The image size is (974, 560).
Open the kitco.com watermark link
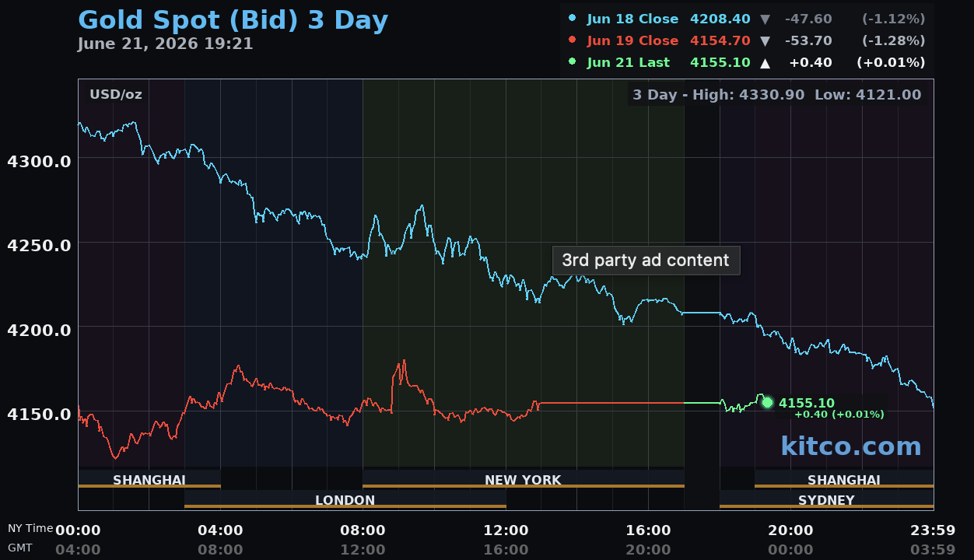tap(851, 446)
